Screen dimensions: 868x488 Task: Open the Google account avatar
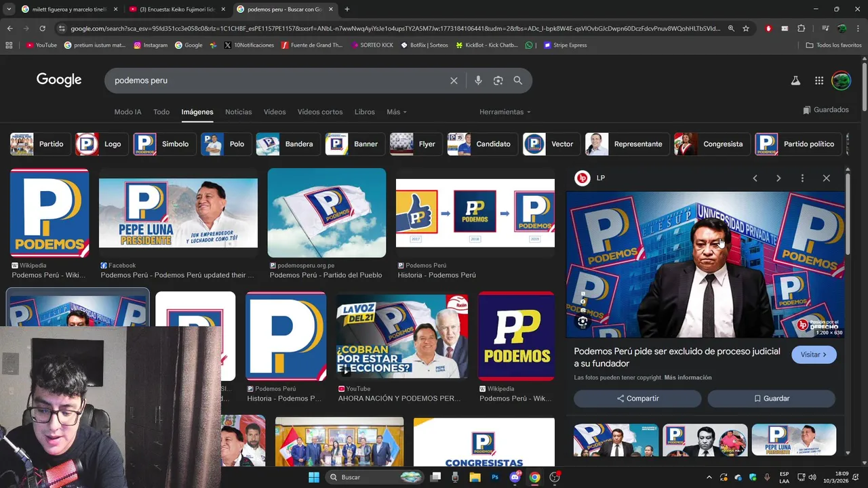841,81
